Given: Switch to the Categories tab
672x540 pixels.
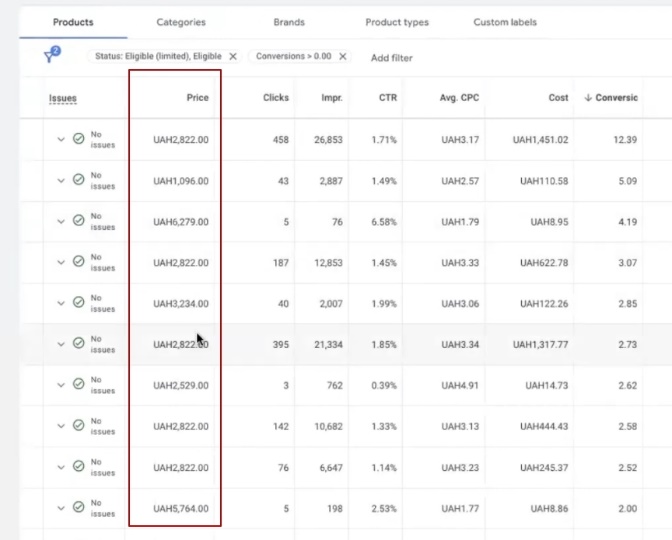Looking at the screenshot, I should 181,22.
